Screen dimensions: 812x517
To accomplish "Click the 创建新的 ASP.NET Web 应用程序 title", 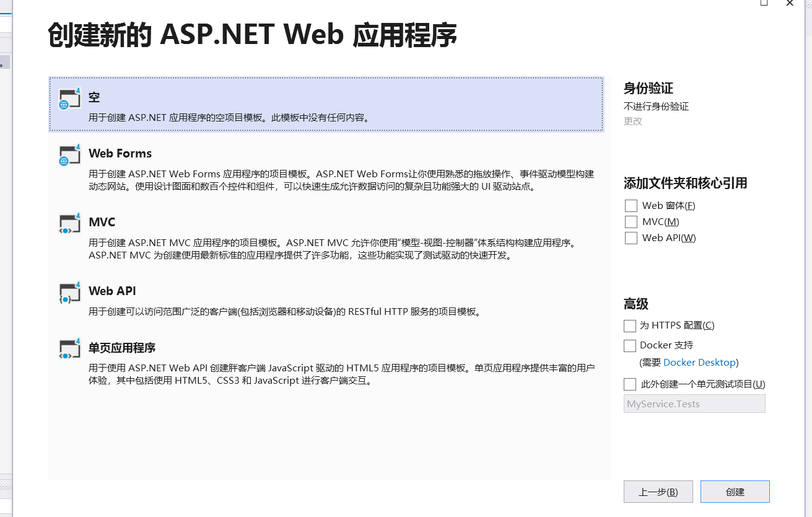I will tap(252, 35).
